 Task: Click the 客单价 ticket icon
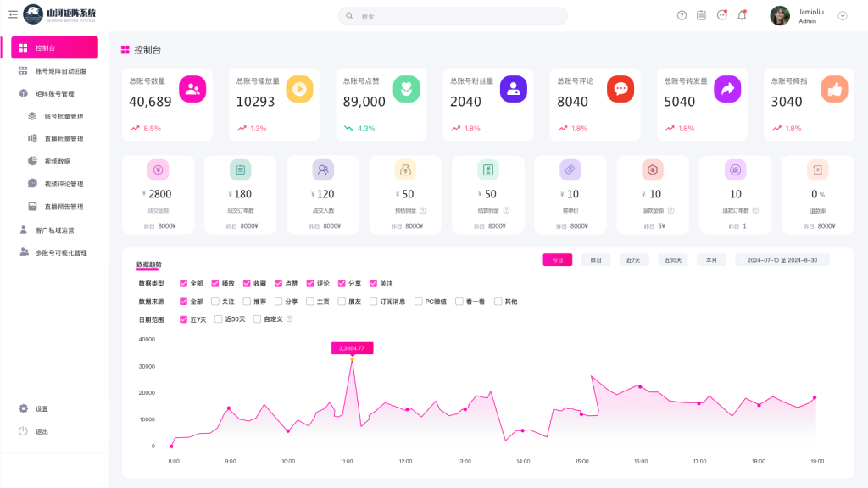pos(570,169)
